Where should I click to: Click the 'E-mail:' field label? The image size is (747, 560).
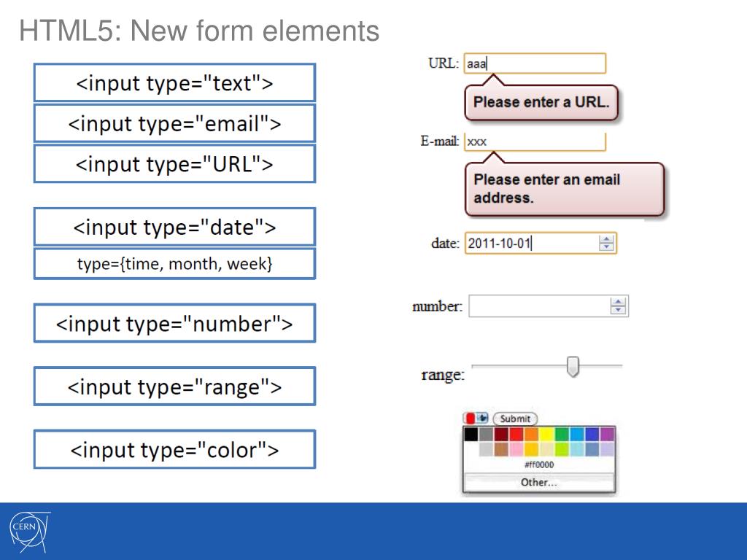pyautogui.click(x=439, y=141)
